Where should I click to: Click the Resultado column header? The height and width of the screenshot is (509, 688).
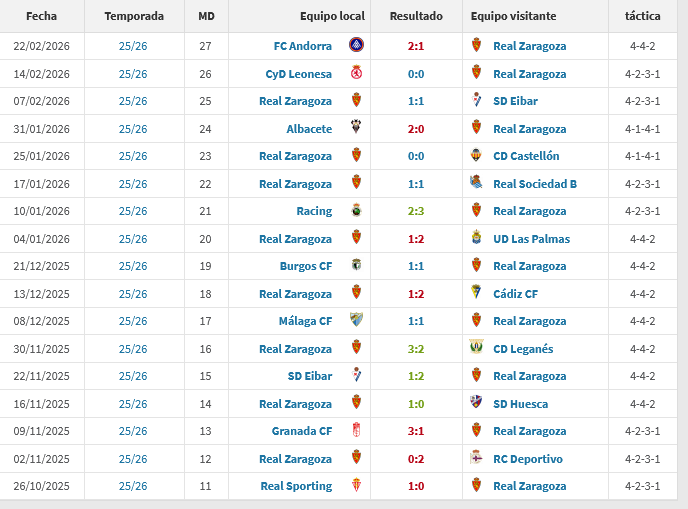(416, 16)
